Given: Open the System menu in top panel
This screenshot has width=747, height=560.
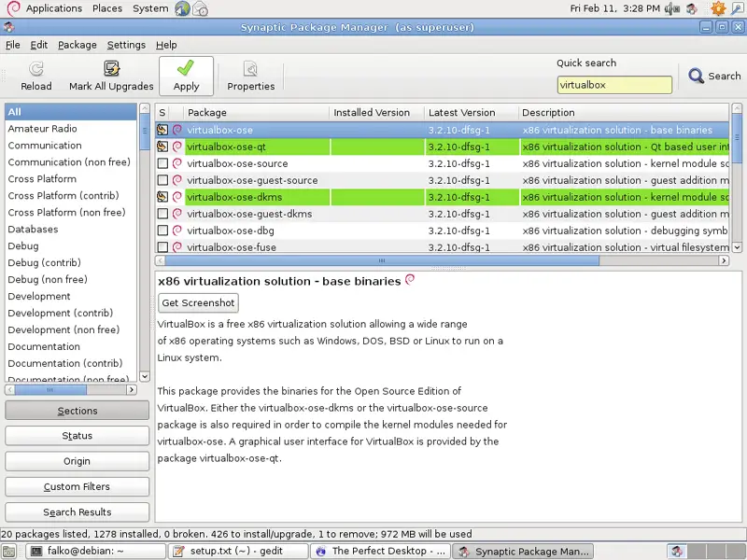Looking at the screenshot, I should coord(150,8).
